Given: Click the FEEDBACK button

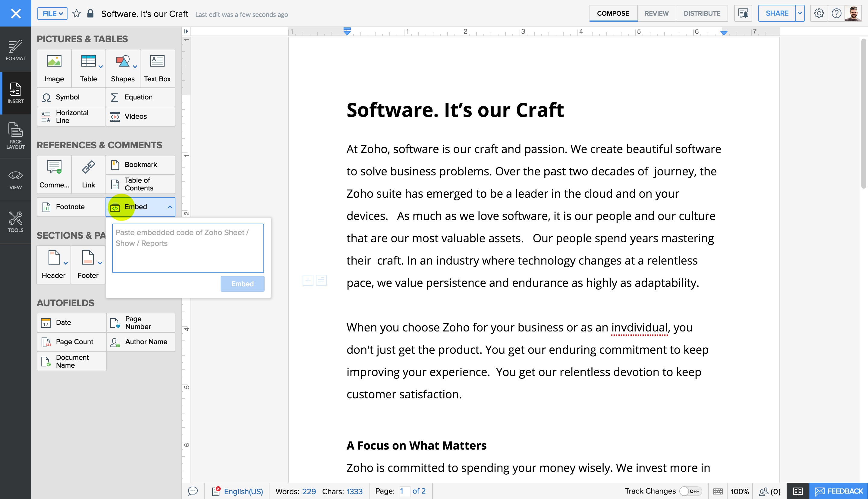Looking at the screenshot, I should 838,491.
